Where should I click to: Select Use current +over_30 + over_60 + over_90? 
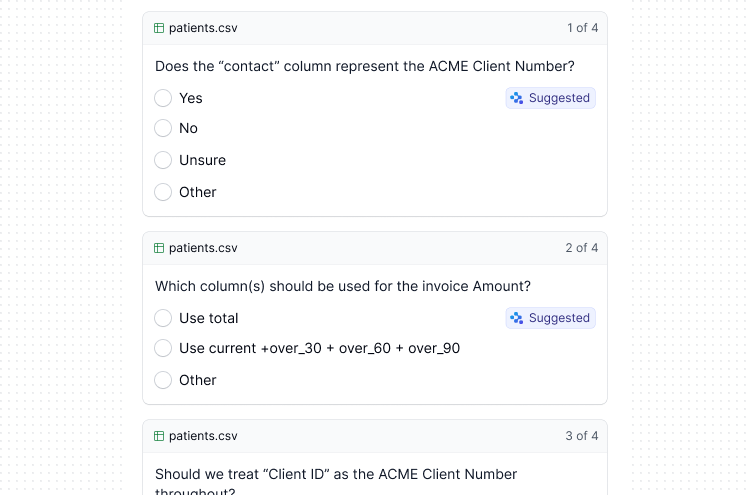[164, 348]
